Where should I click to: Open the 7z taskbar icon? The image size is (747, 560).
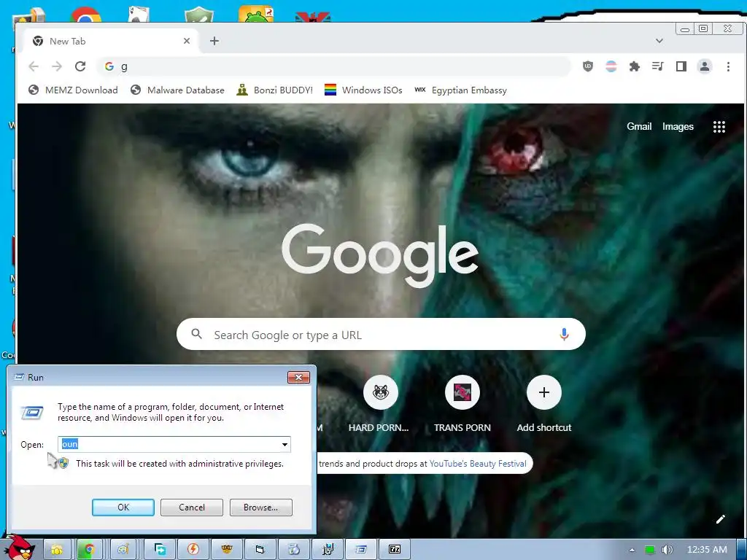pos(395,550)
